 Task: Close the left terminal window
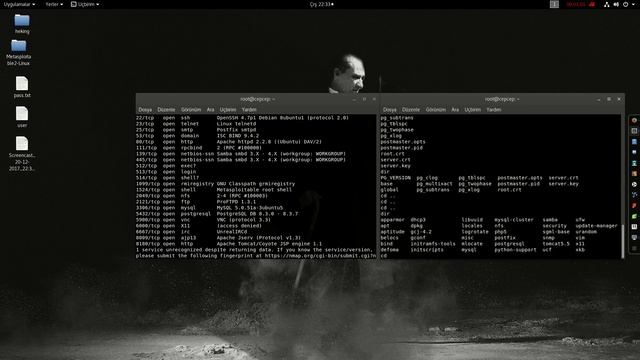click(x=374, y=99)
